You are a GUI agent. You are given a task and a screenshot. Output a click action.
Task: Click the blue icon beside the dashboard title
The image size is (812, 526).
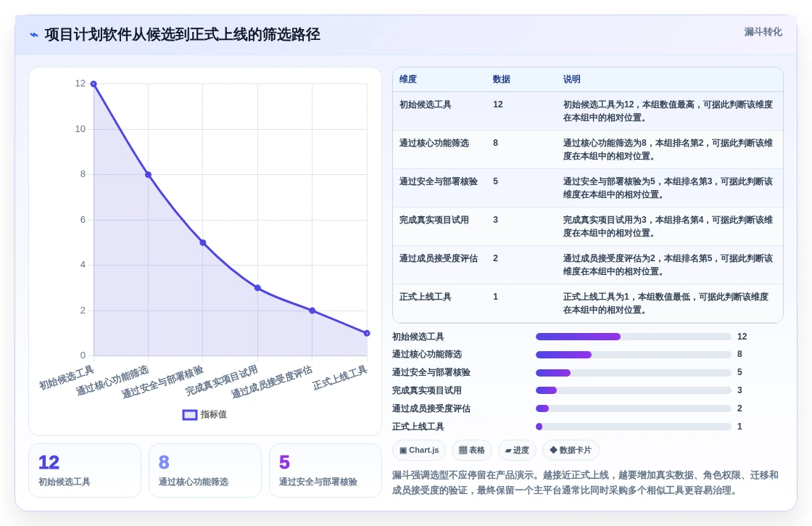pos(33,36)
